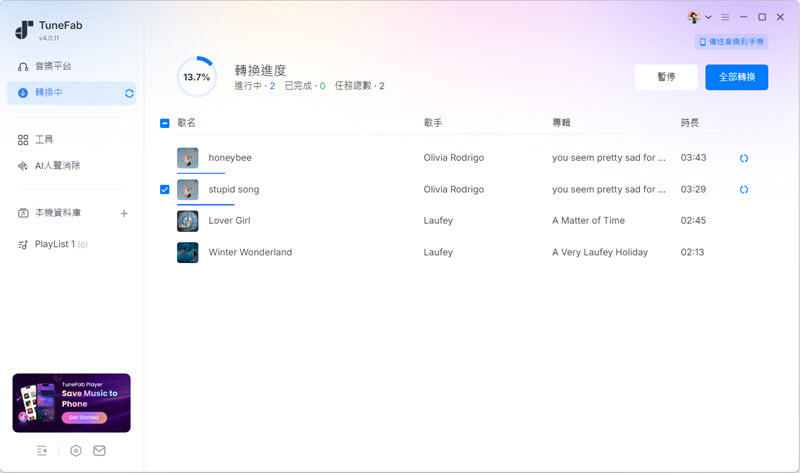Click the mail feedback icon
Viewport: 800px width, 473px height.
pos(99,451)
